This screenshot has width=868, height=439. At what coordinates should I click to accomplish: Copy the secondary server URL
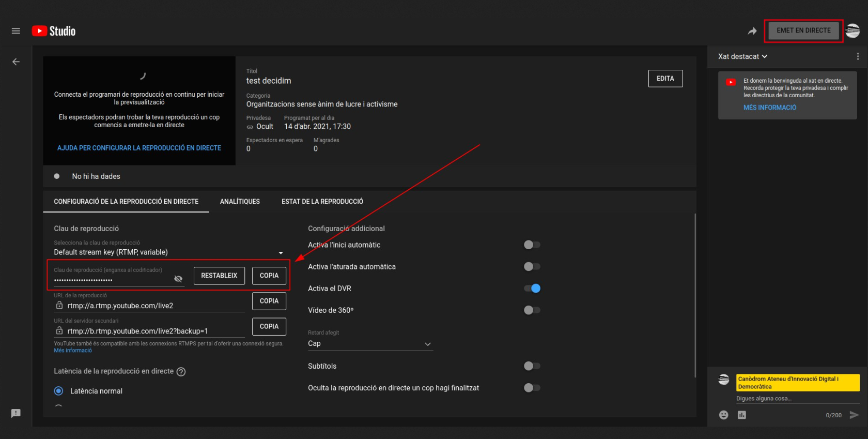click(269, 326)
